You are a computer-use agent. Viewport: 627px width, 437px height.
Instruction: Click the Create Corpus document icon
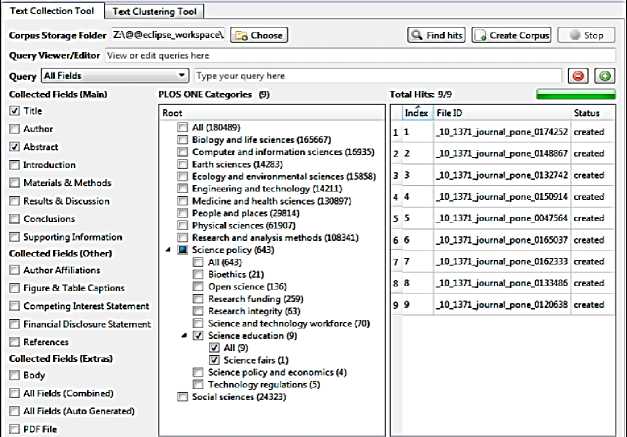click(480, 35)
